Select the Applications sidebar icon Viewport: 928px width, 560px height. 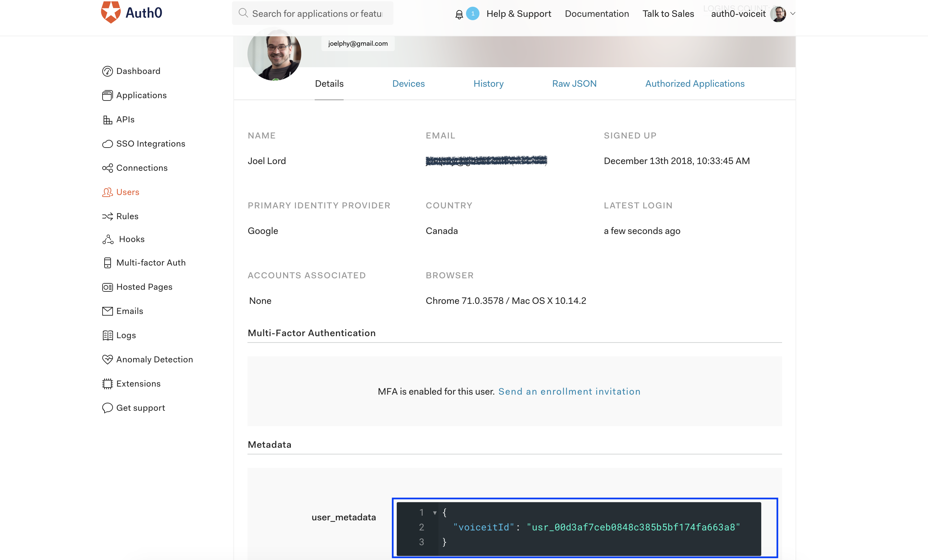[x=107, y=95]
